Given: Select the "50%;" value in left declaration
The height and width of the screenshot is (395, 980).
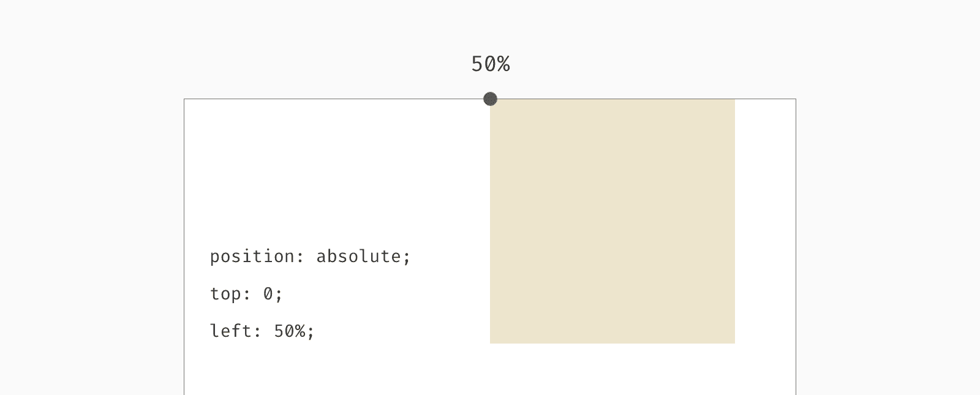Looking at the screenshot, I should [x=294, y=331].
